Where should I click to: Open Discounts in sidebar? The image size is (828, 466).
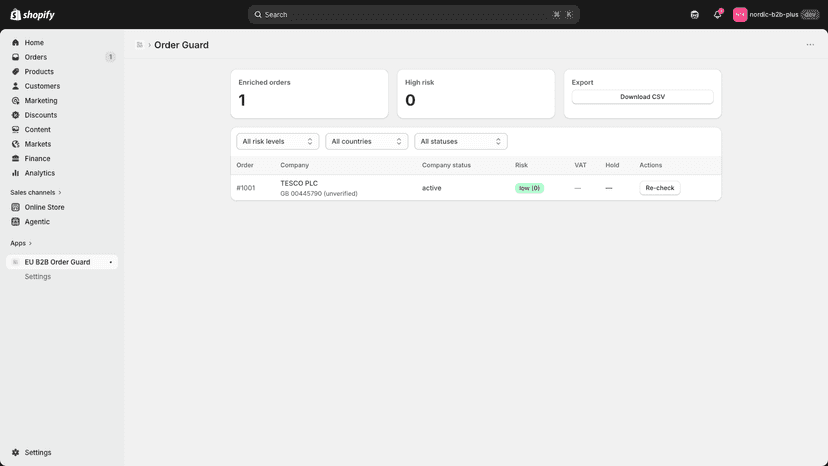pos(62,115)
